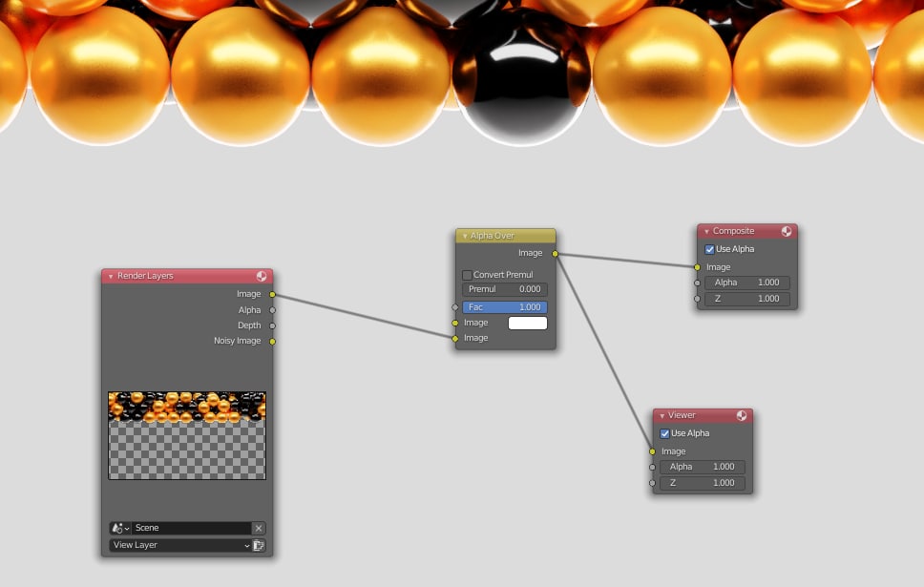Uncheck Use Alpha on Viewer node
Image resolution: width=924 pixels, height=587 pixels.
[664, 433]
